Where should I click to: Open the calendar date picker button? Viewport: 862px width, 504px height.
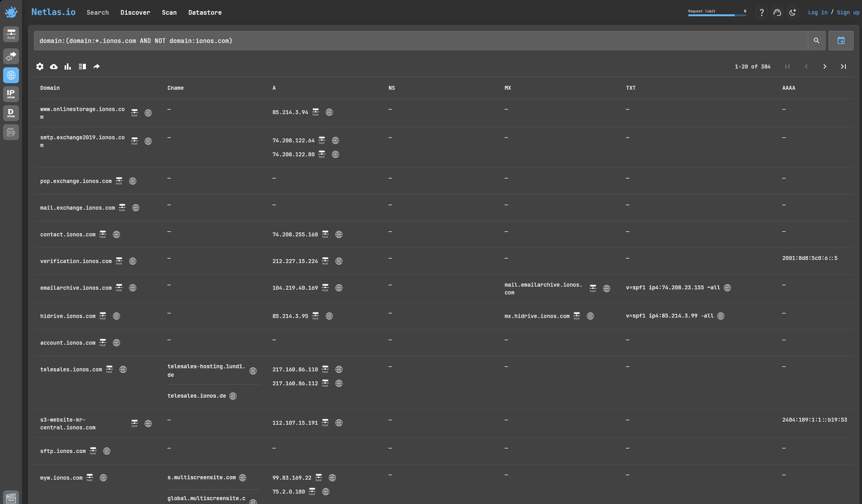841,41
